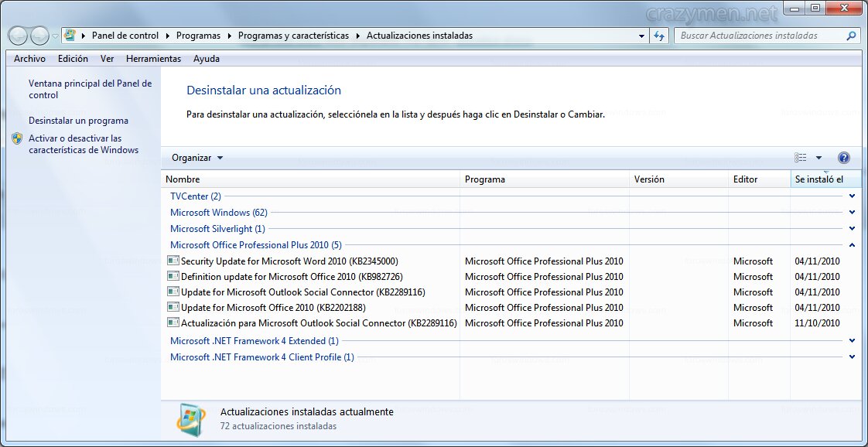The height and width of the screenshot is (447, 868).
Task: Open the view options dropdown arrow
Action: (x=818, y=158)
